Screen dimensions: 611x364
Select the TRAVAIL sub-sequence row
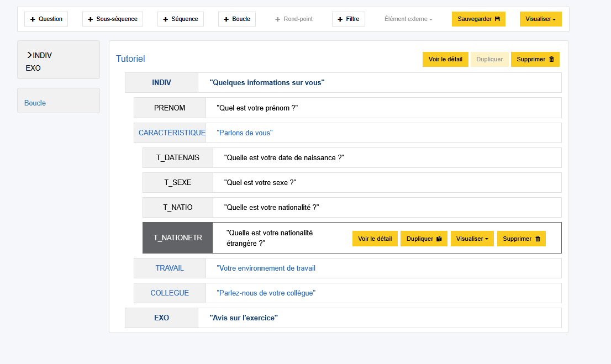coord(170,268)
